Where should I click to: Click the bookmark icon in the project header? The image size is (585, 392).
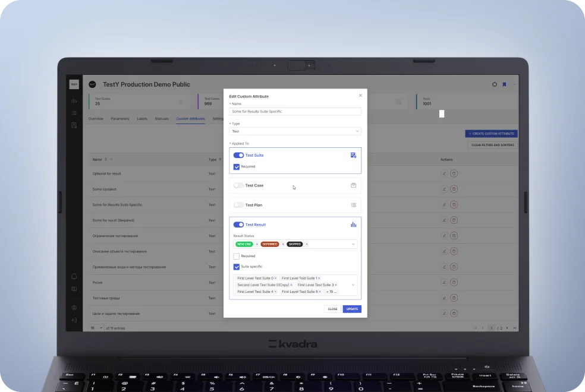[504, 84]
